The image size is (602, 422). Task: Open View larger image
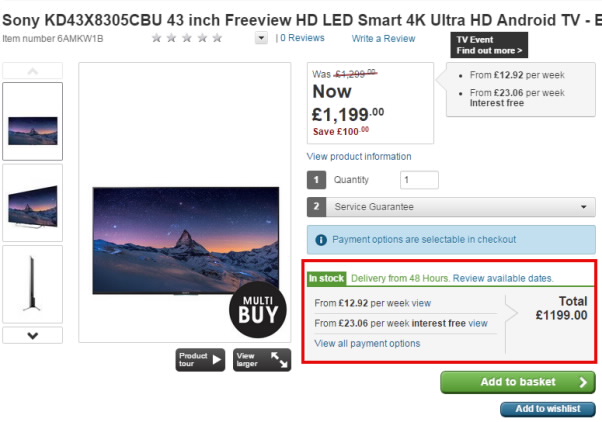pos(260,360)
